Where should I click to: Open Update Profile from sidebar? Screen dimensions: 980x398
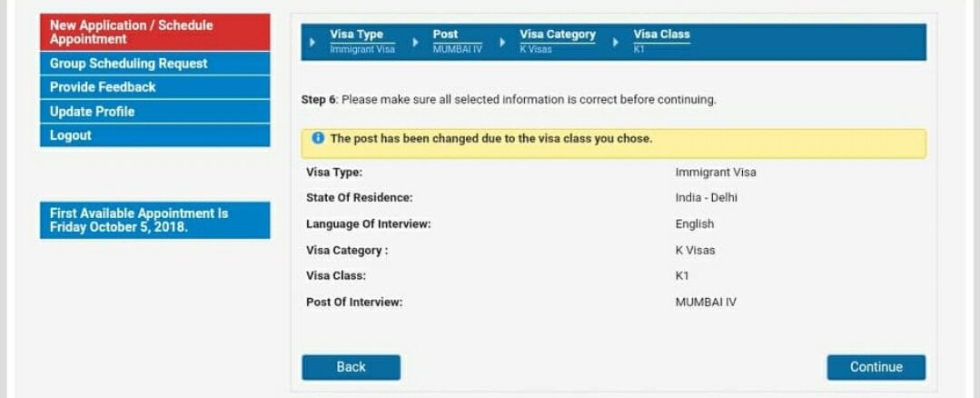[x=155, y=112]
